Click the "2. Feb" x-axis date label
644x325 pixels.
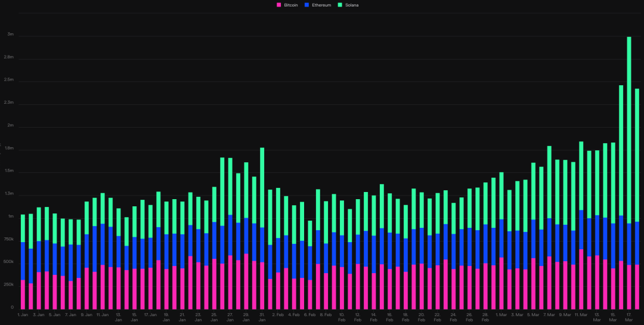278,314
